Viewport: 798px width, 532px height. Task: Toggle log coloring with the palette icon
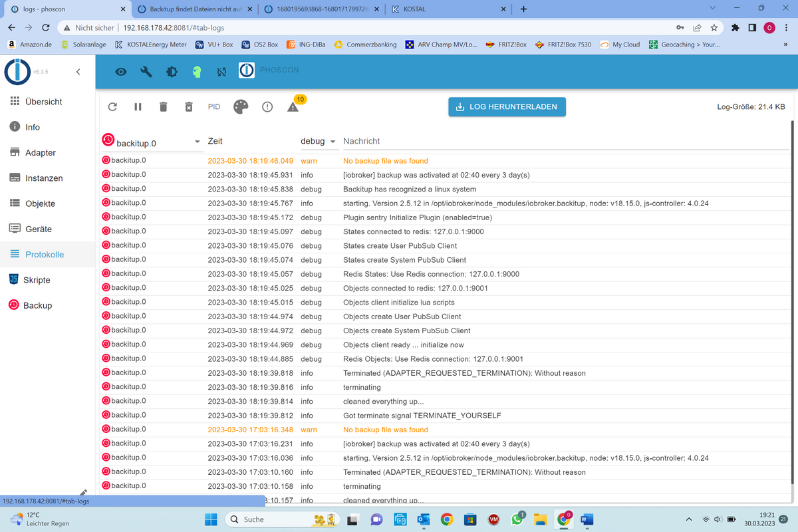coord(241,107)
